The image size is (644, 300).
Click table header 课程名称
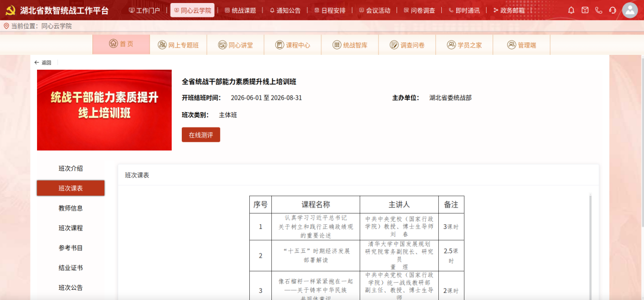(316, 204)
